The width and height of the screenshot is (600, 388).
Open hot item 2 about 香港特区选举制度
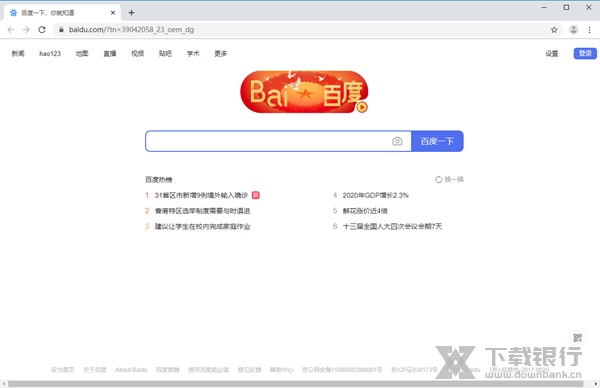click(x=202, y=211)
